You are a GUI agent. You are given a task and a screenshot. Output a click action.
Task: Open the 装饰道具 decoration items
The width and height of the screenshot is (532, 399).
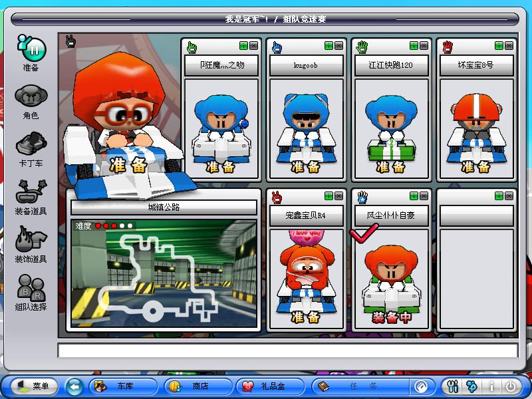(31, 245)
